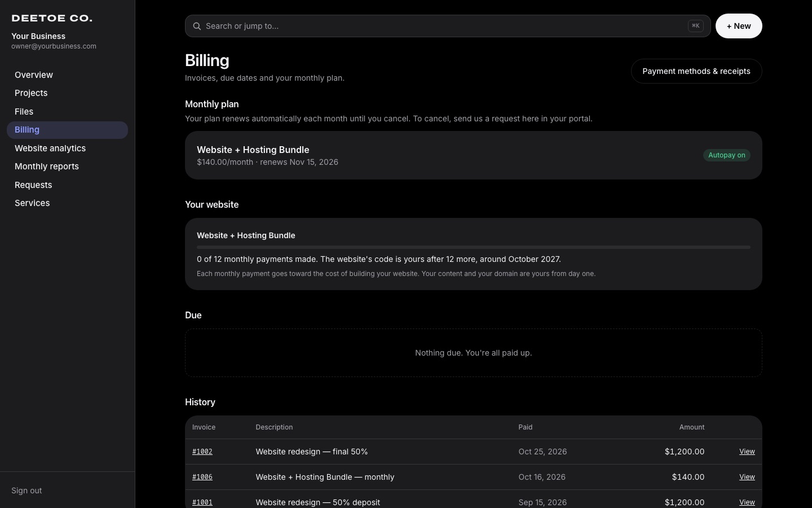Click the Invoice column header
The image size is (812, 508).
click(x=204, y=427)
